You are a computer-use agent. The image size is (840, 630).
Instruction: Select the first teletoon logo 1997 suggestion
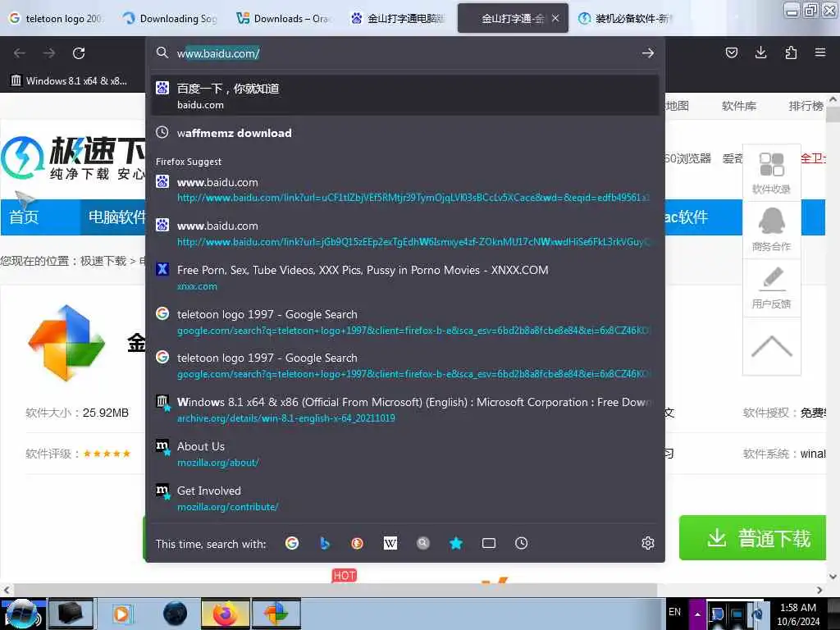[x=405, y=322]
